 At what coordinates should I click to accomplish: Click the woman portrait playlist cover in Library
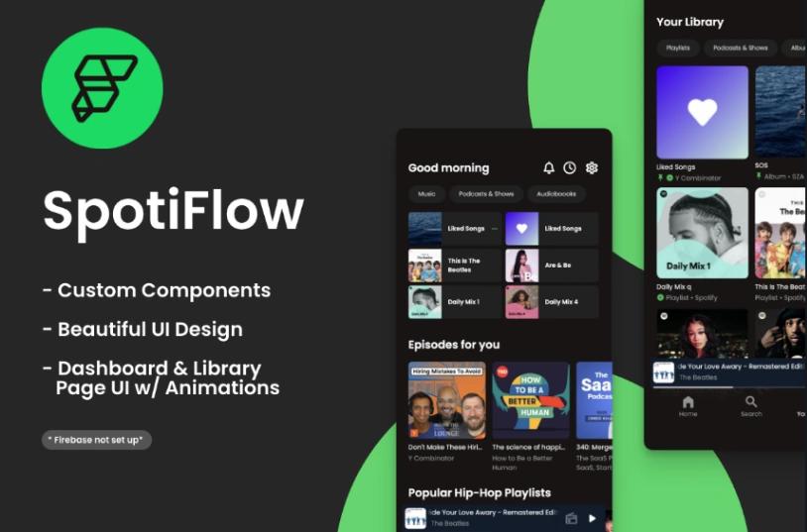[x=703, y=334]
